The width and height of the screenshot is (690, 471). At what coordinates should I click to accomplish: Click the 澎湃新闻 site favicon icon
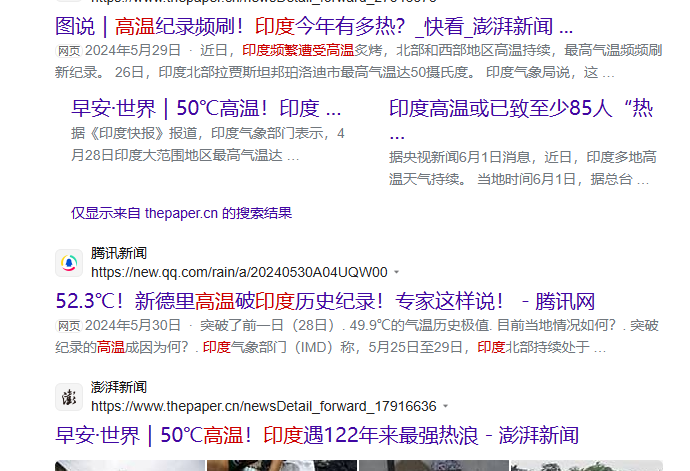point(69,397)
